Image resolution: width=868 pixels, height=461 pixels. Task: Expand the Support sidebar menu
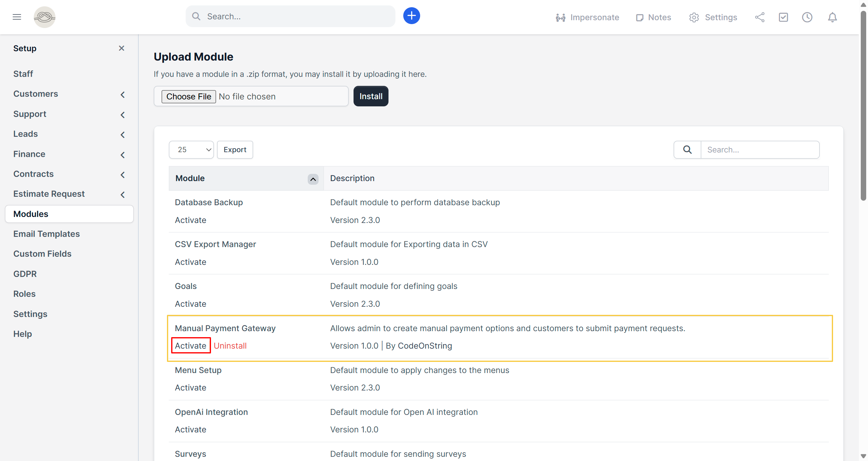[x=69, y=114]
